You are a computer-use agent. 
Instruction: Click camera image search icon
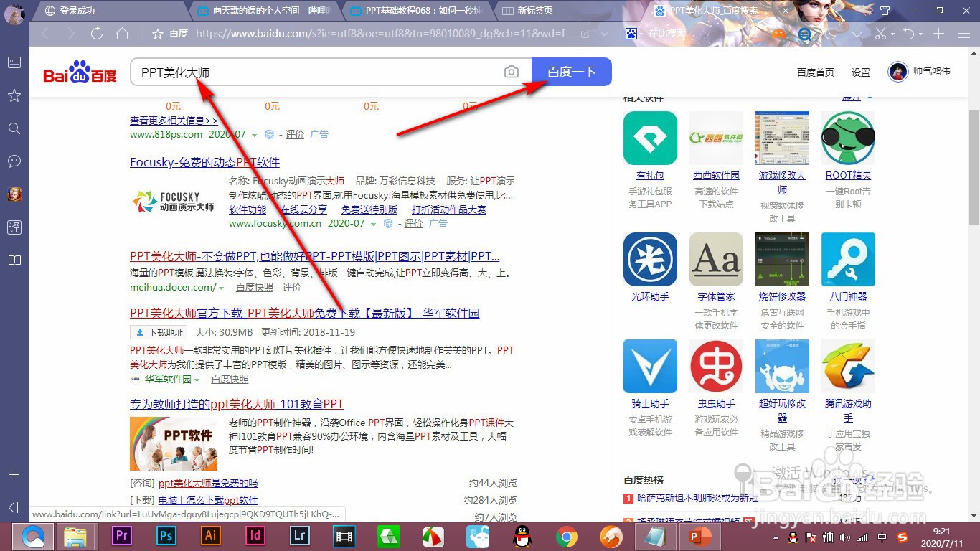tap(511, 72)
